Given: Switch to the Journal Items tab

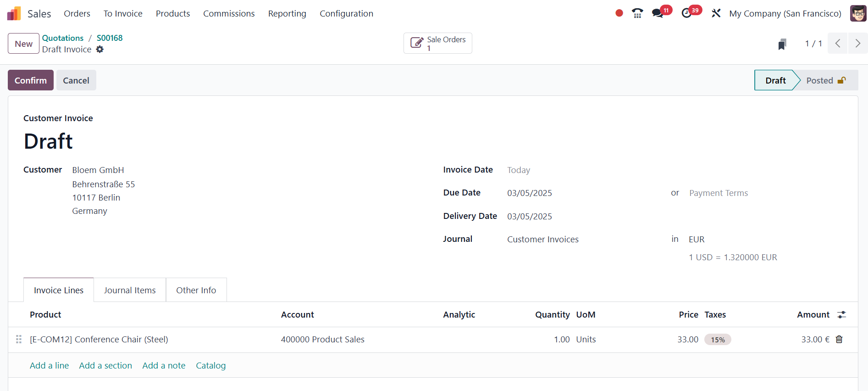Looking at the screenshot, I should pyautogui.click(x=130, y=290).
